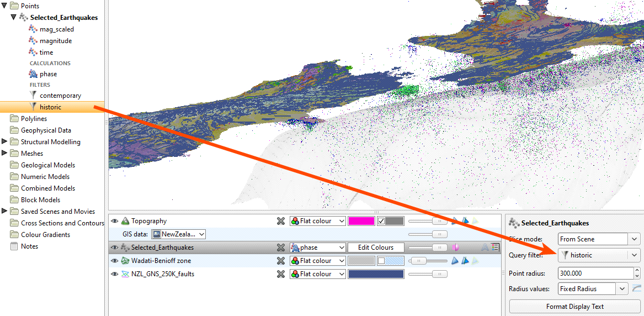Click the Wadati-Benioff zone mesh icon

[125, 261]
